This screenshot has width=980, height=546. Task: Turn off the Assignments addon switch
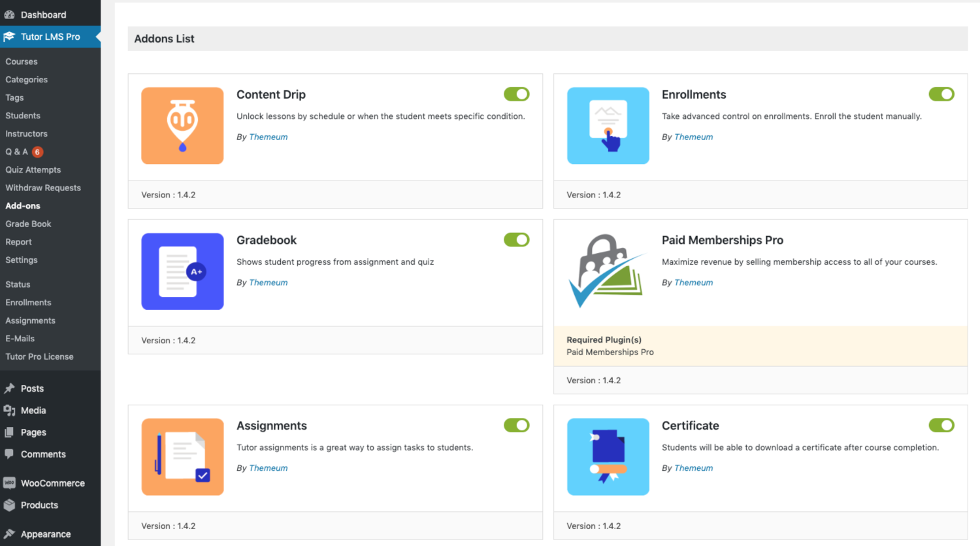(x=517, y=425)
